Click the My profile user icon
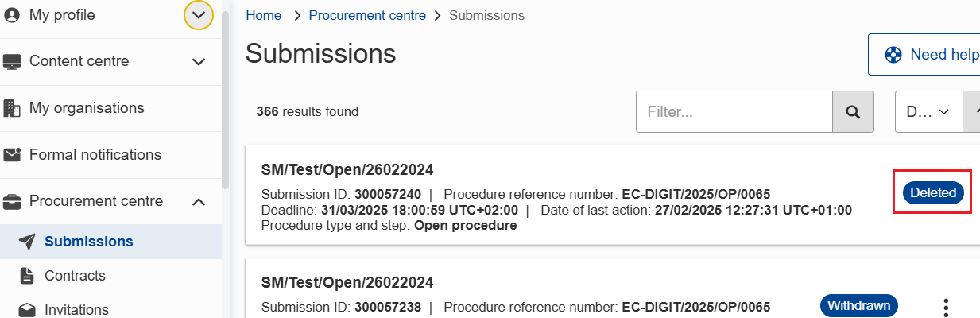 (x=12, y=15)
